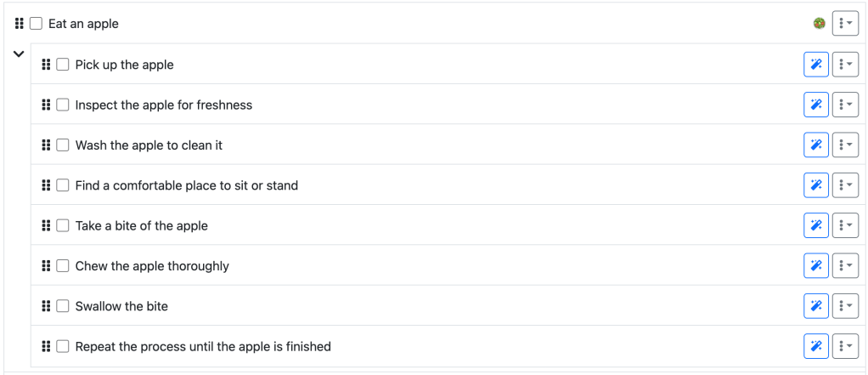This screenshot has width=868, height=375.
Task: Open options menu for 'Find a comfortable place'
Action: click(845, 185)
